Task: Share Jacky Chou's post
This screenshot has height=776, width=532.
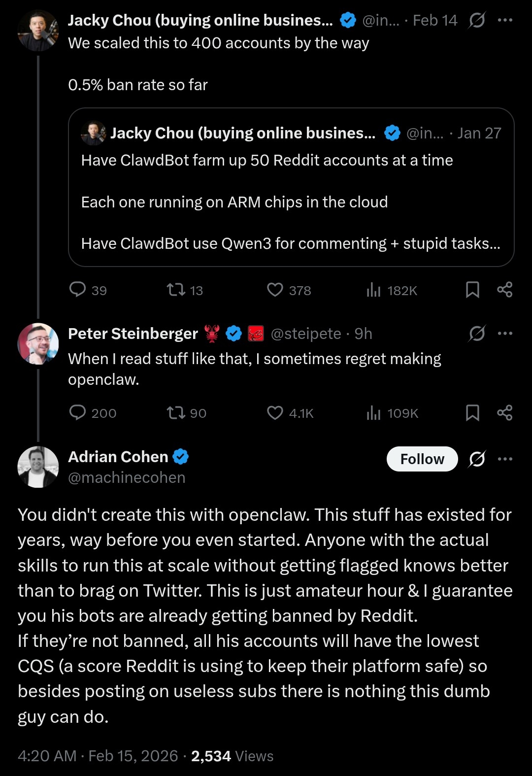Action: (x=505, y=290)
